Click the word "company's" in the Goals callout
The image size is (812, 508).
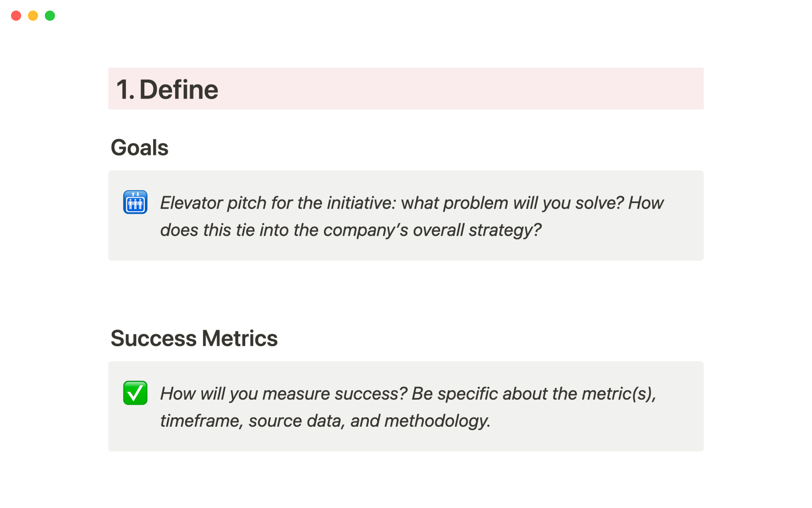(365, 230)
